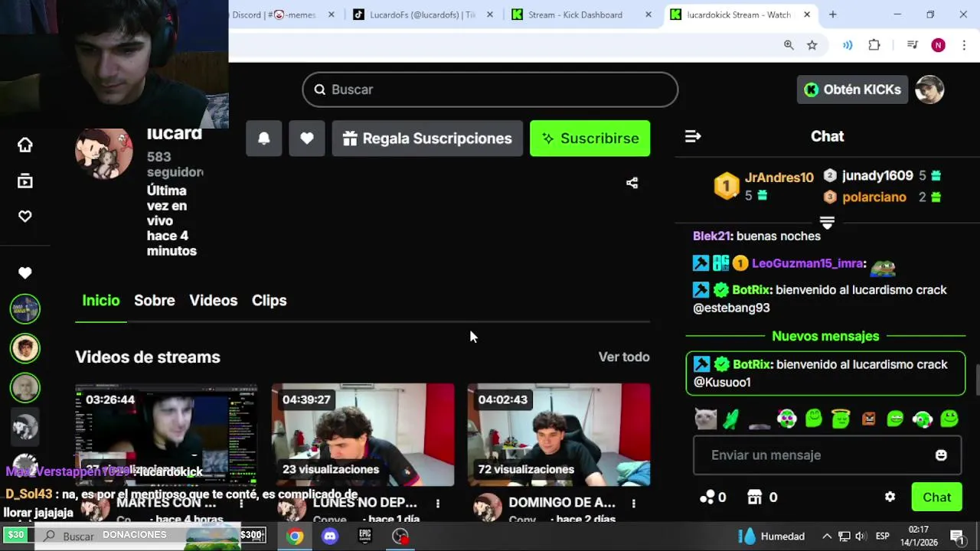Click the Nuevos mensajes divider button
Viewport: 980px width, 551px height.
point(825,336)
